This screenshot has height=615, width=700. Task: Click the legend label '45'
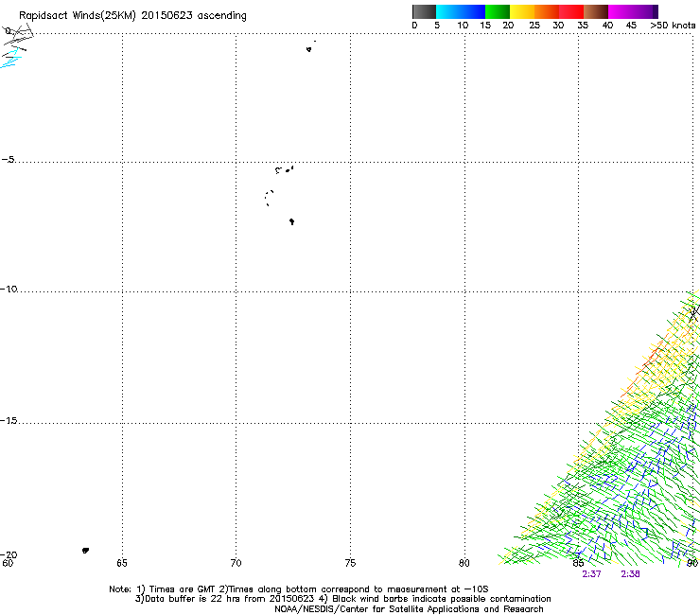pyautogui.click(x=631, y=26)
